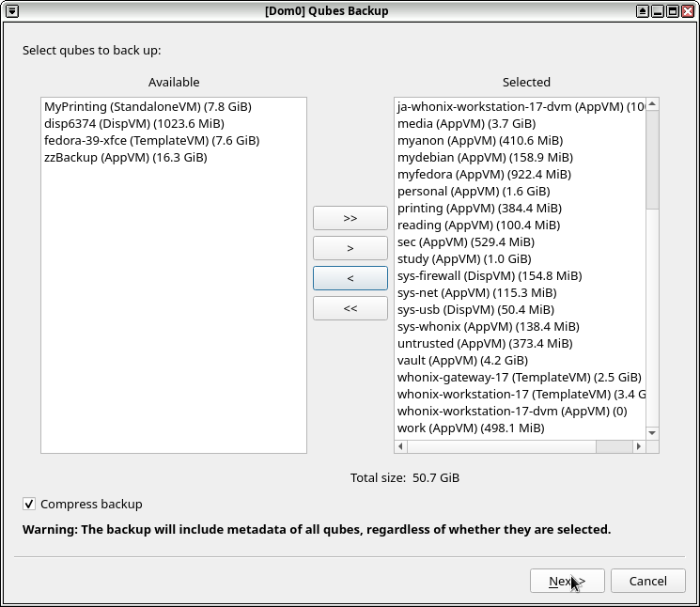Click the Selected list scroll down arrow

652,433
